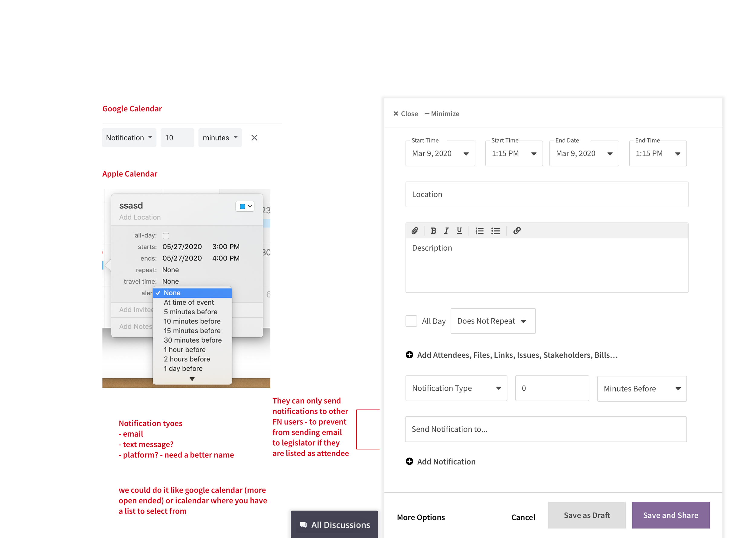Screen dimensions: 756x538
Task: Click the Save and Share button
Action: (x=670, y=515)
